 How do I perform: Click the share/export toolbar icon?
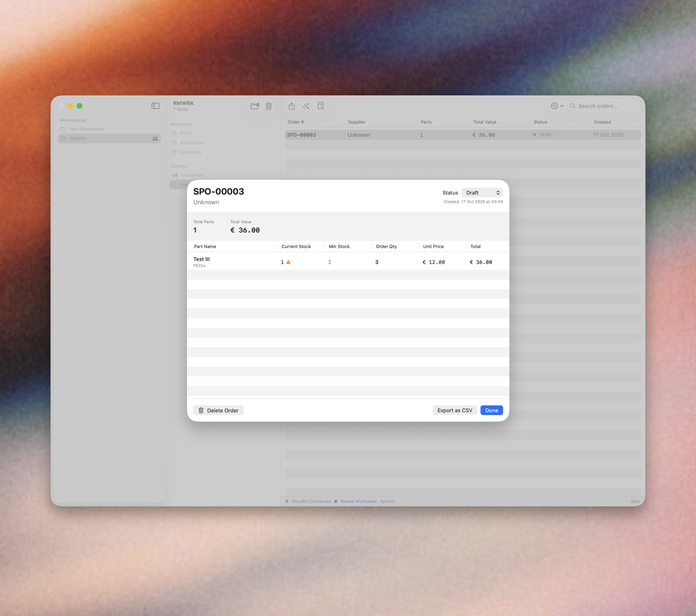click(291, 106)
